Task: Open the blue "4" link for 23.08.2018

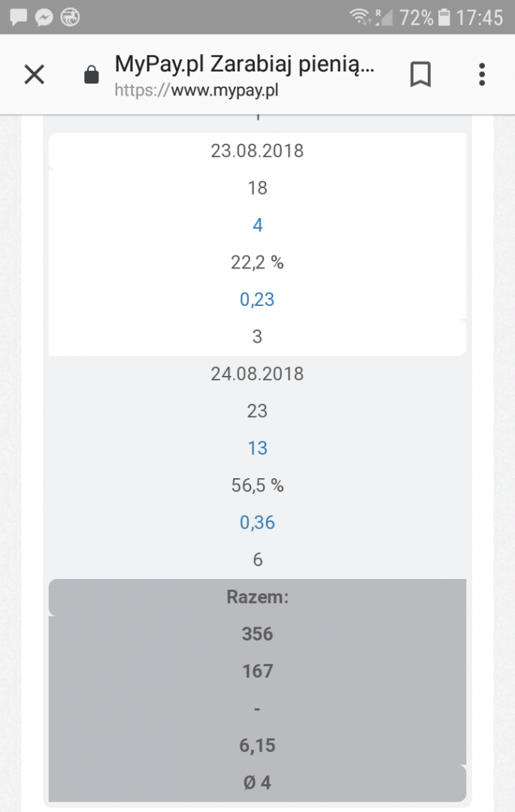Action: 257,225
